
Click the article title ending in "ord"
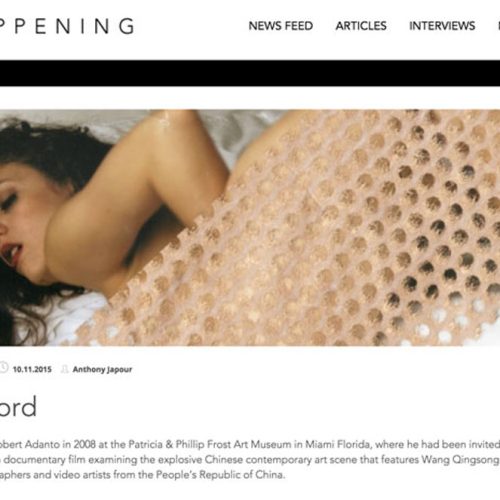tap(18, 407)
